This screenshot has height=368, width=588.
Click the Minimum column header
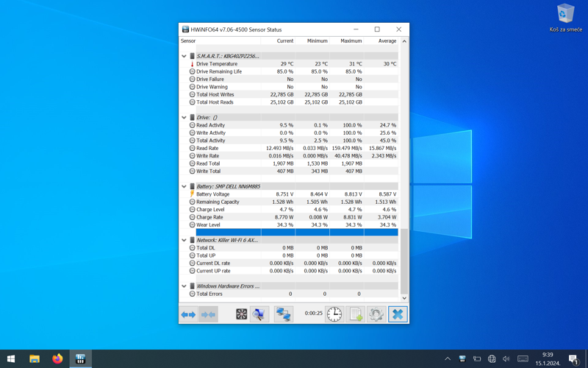[312, 40]
